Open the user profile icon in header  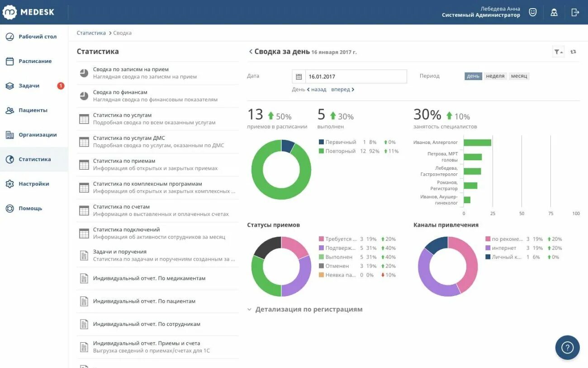[554, 12]
